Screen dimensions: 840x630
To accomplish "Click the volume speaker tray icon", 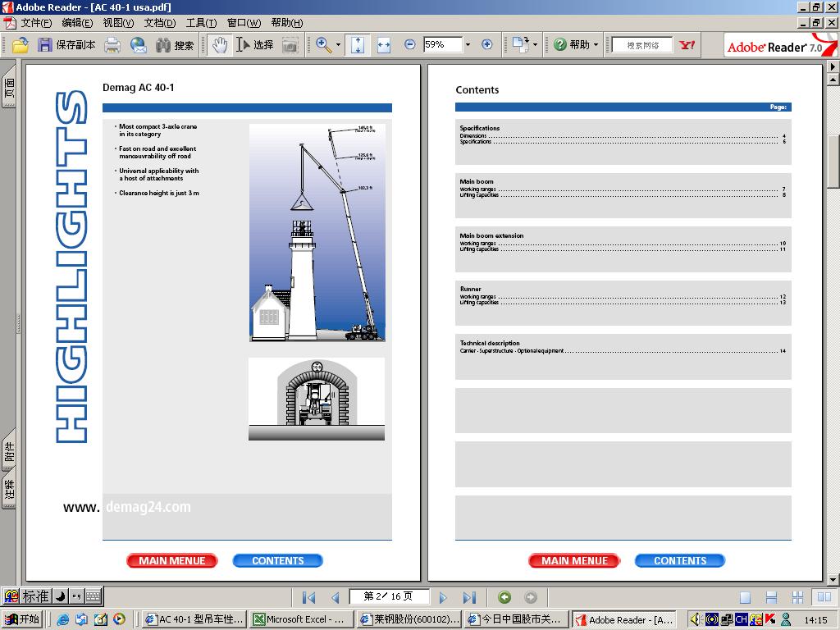I will click(696, 619).
